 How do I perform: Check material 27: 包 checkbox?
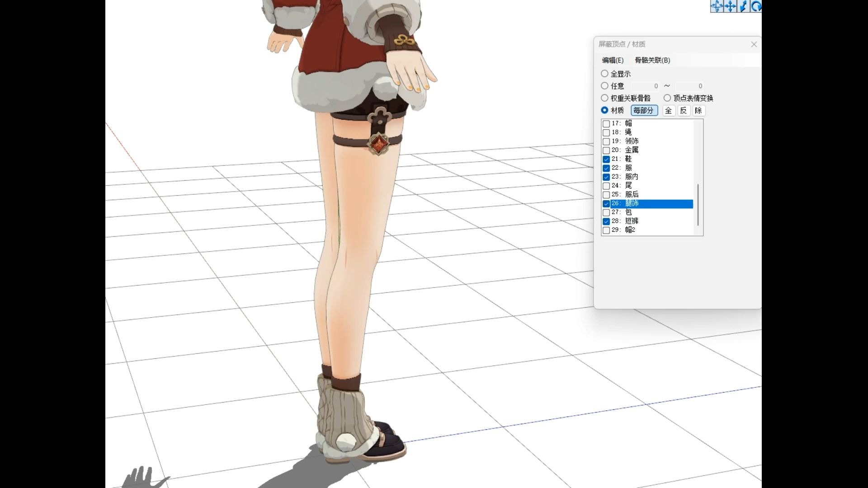(x=606, y=212)
